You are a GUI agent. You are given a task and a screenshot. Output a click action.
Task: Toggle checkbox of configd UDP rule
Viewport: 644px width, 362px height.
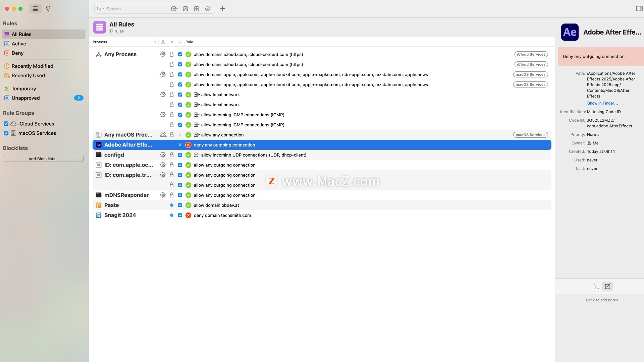pos(180,155)
